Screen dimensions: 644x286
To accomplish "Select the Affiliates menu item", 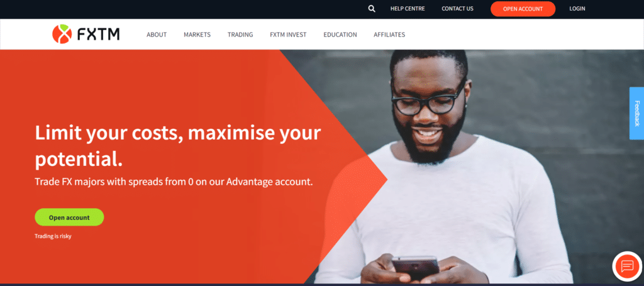I will 389,35.
